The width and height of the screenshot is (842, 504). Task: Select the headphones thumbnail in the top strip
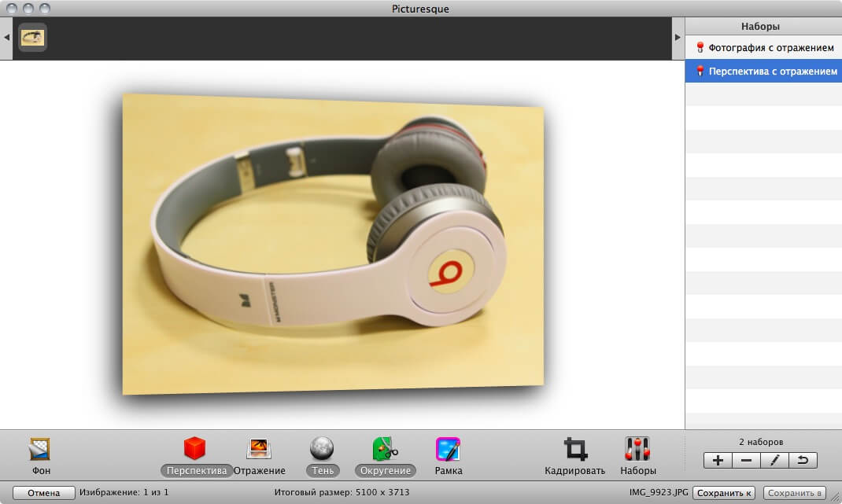click(32, 37)
